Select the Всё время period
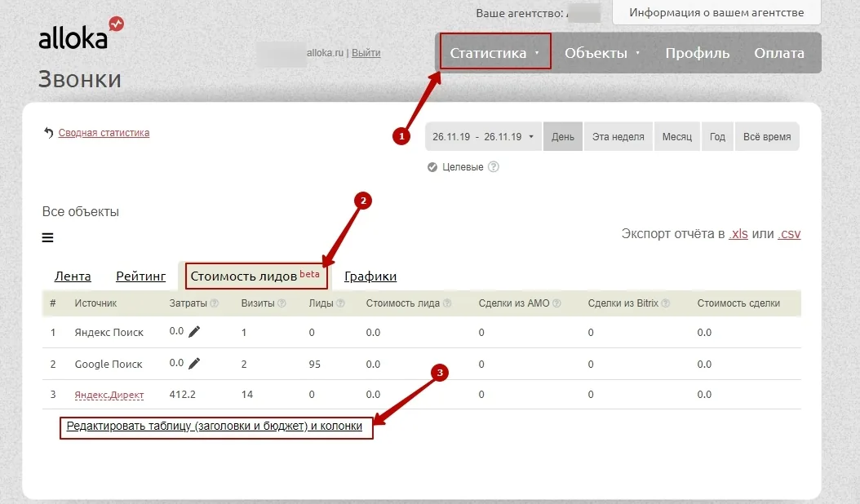Viewport: 860px width, 504px height. tap(767, 136)
